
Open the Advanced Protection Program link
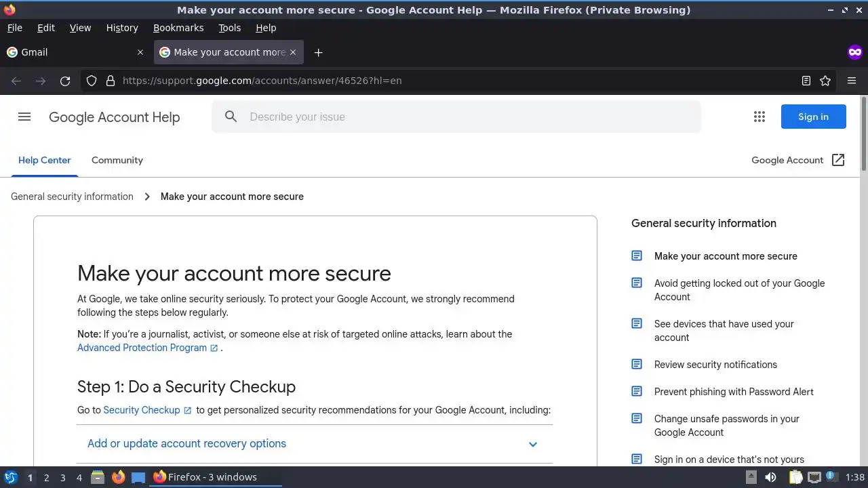coord(142,348)
